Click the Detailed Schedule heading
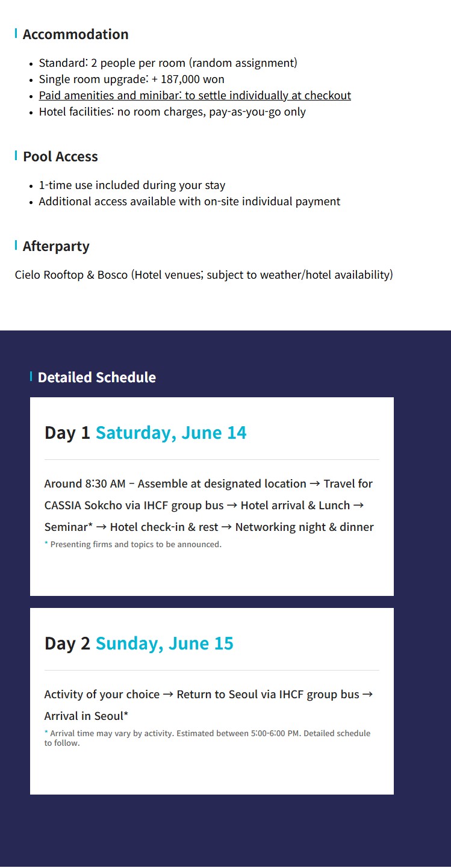Image resolution: width=451 pixels, height=868 pixels. (x=96, y=377)
